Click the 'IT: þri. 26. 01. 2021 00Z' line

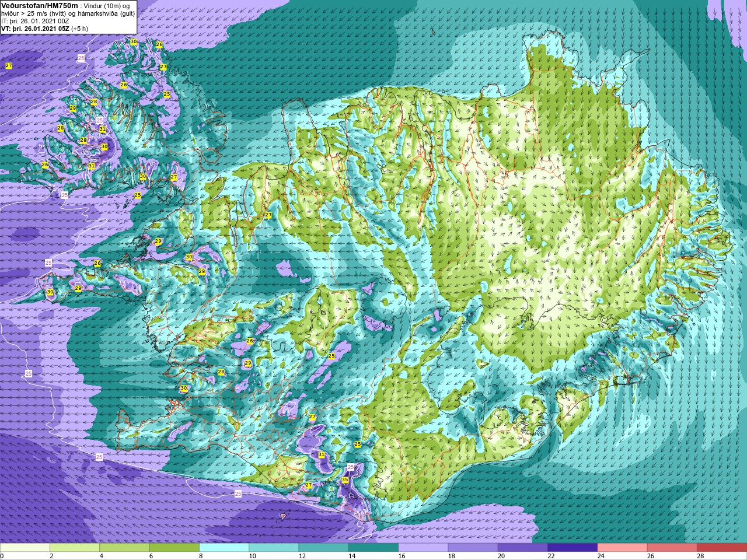[35, 21]
